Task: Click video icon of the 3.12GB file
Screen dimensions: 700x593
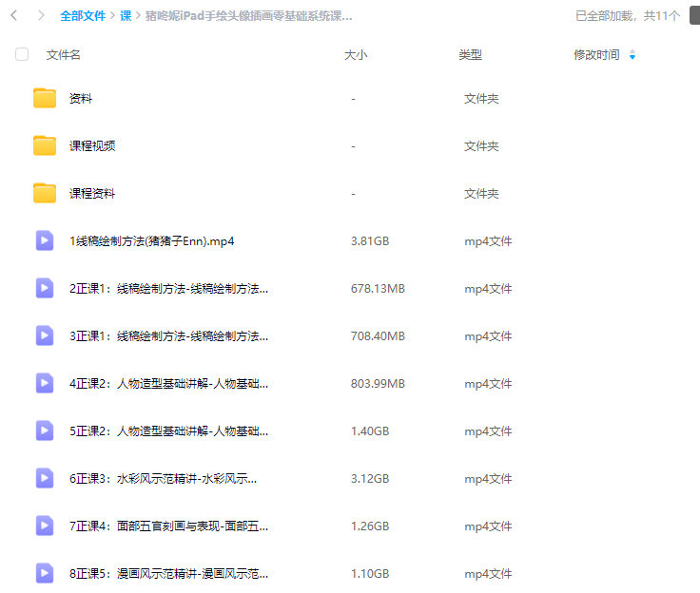Action: click(x=45, y=478)
